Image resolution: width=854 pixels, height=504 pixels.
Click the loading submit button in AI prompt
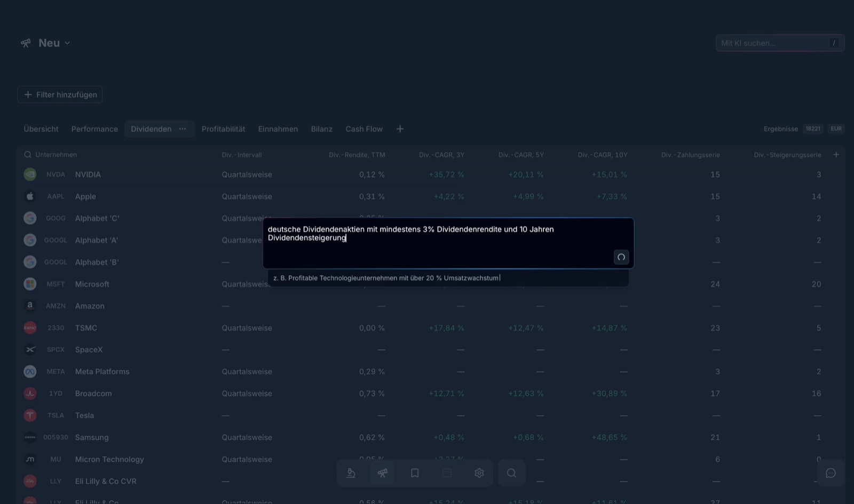click(621, 257)
